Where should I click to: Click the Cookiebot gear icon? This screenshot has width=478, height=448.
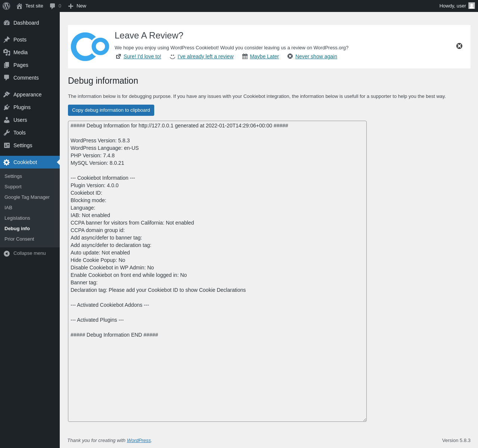click(x=7, y=162)
